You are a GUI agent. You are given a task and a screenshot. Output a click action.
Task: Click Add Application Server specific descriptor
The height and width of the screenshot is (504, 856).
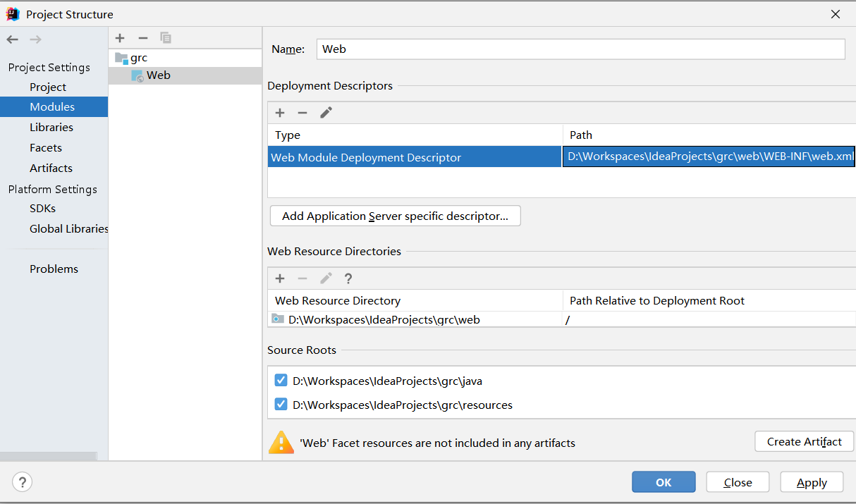395,216
